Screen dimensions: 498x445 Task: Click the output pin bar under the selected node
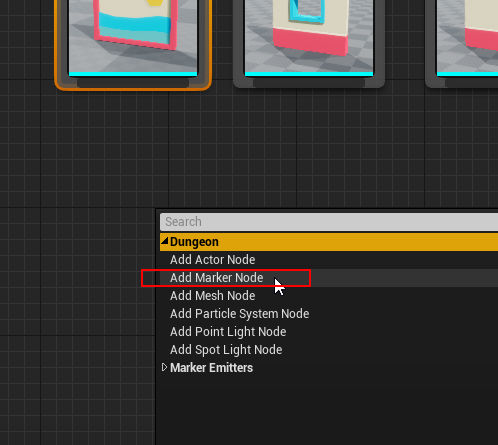tap(133, 82)
